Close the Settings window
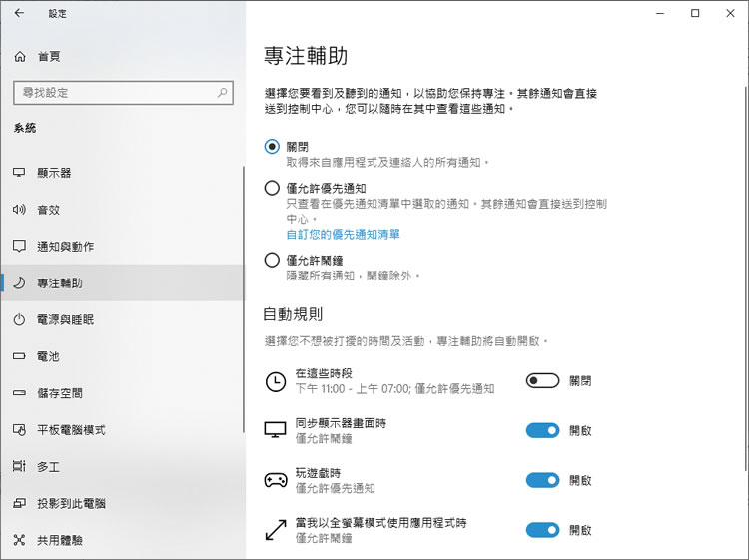Image resolution: width=749 pixels, height=560 pixels. coord(730,13)
